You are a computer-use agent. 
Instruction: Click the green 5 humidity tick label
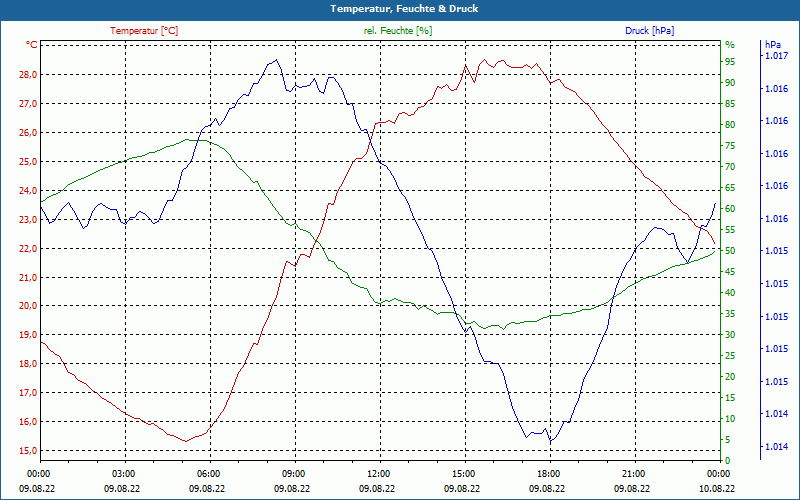(x=728, y=440)
